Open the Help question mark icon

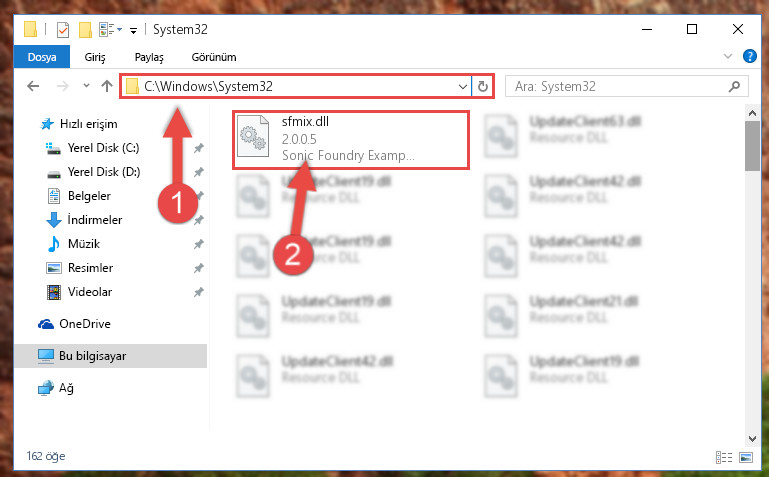pos(749,56)
